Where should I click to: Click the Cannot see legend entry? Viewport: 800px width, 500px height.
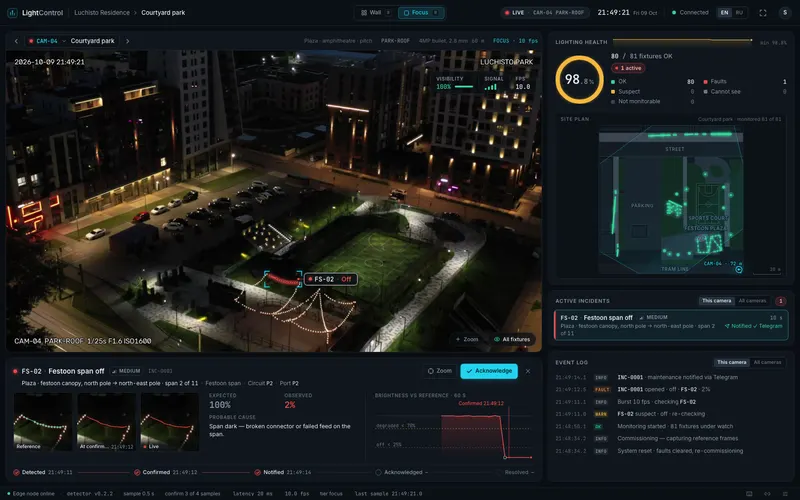click(745, 92)
